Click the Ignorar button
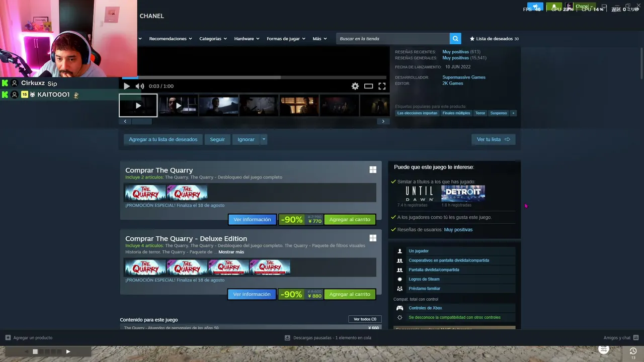The height and width of the screenshot is (362, 644). [246, 139]
